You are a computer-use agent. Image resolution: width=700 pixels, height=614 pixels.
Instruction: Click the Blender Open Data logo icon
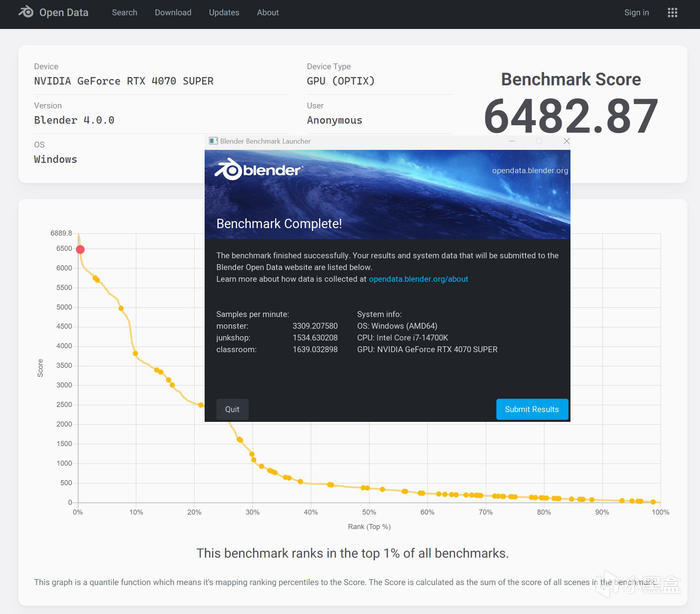pos(26,12)
